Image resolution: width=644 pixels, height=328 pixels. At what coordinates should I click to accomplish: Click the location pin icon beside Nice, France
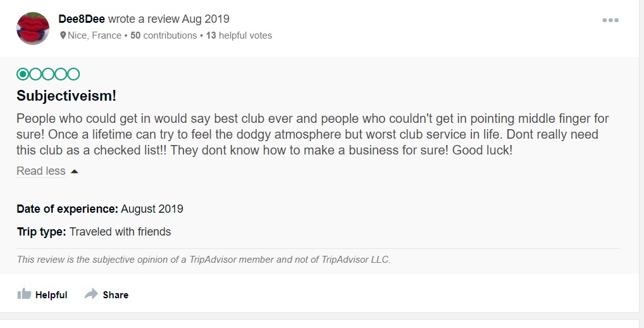[63, 36]
